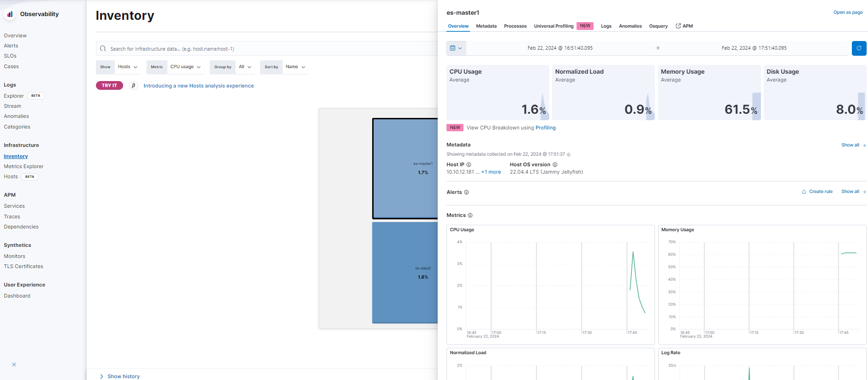
Task: Open the Show Hosts dropdown
Action: point(127,67)
